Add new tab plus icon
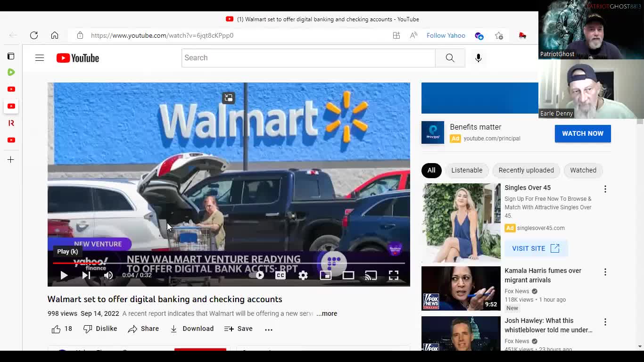The width and height of the screenshot is (644, 362). coord(11,160)
